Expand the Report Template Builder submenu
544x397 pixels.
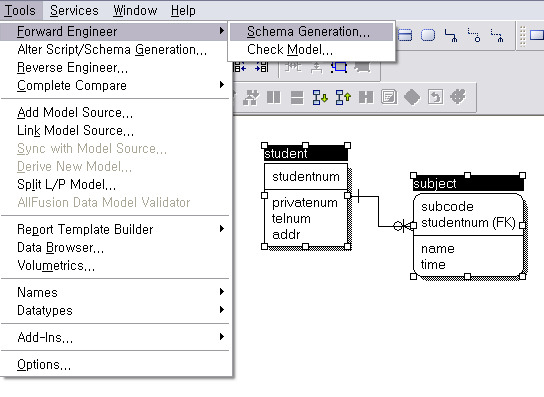[x=114, y=229]
